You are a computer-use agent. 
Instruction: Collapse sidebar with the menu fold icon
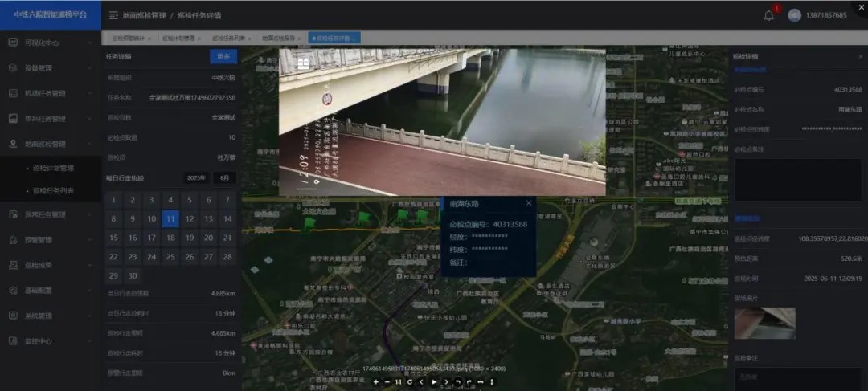113,15
